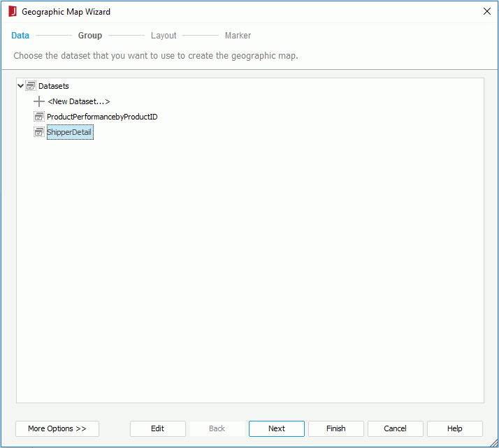
Task: Expand More Options >> panel
Action: 57,428
